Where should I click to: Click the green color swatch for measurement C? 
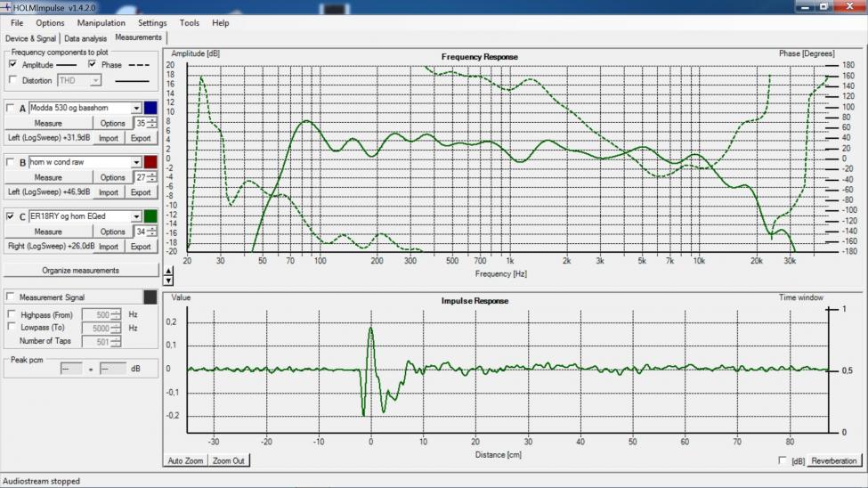(x=150, y=216)
